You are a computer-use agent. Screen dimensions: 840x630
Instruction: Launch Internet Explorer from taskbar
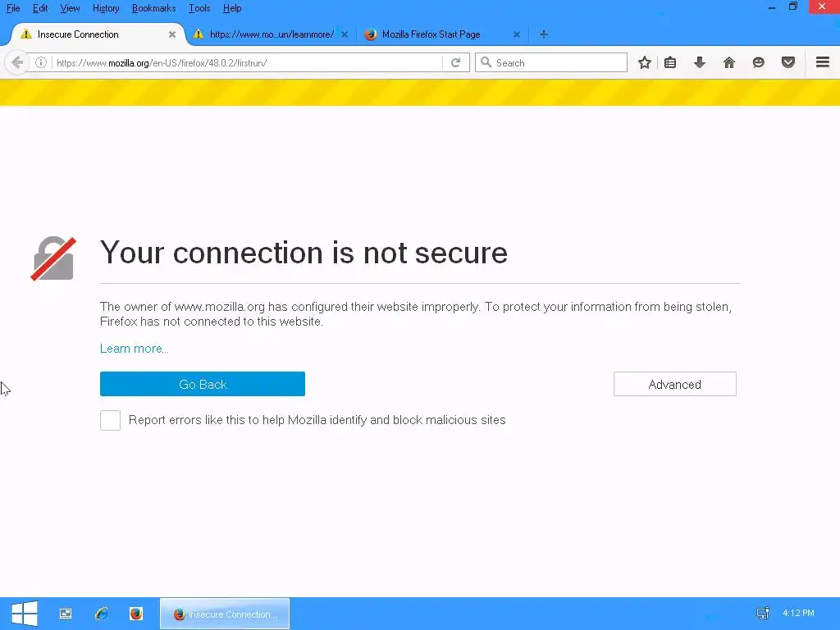[101, 614]
